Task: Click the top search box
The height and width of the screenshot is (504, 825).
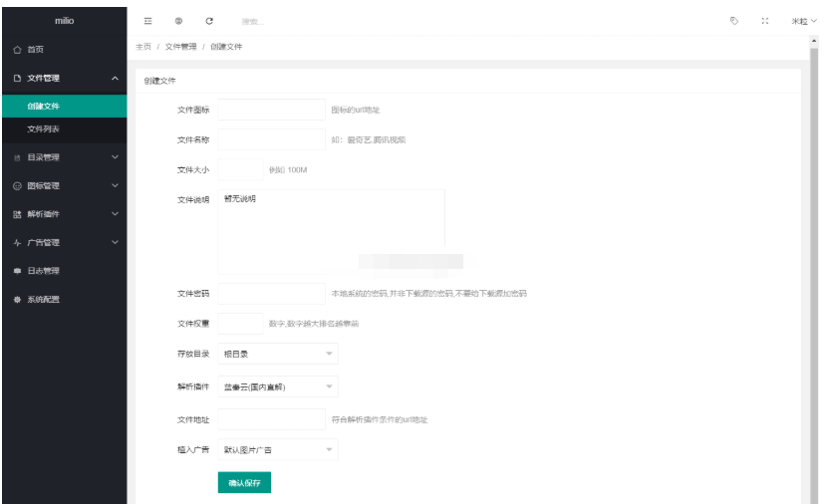Action: (x=252, y=22)
